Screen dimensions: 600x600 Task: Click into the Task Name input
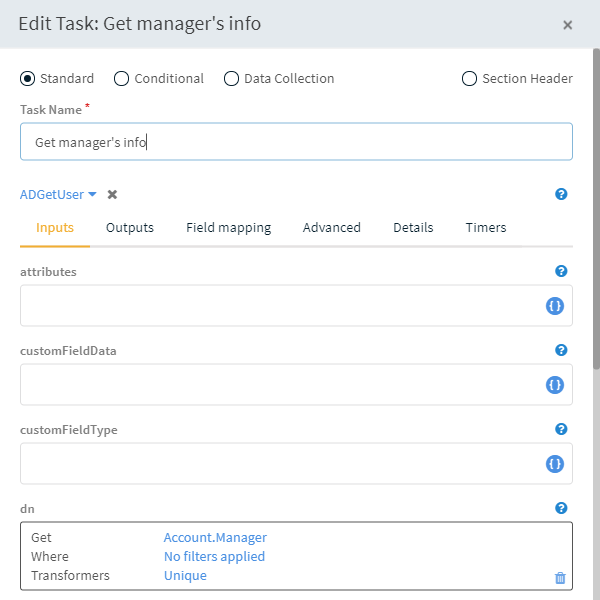[x=296, y=142]
